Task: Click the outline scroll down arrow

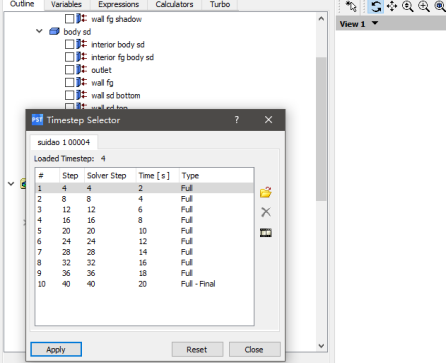Action: (x=321, y=346)
